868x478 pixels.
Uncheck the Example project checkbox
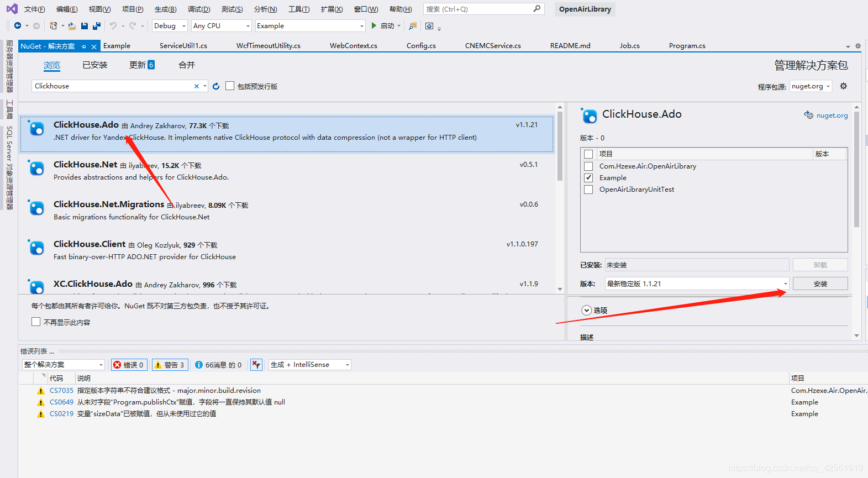click(588, 178)
